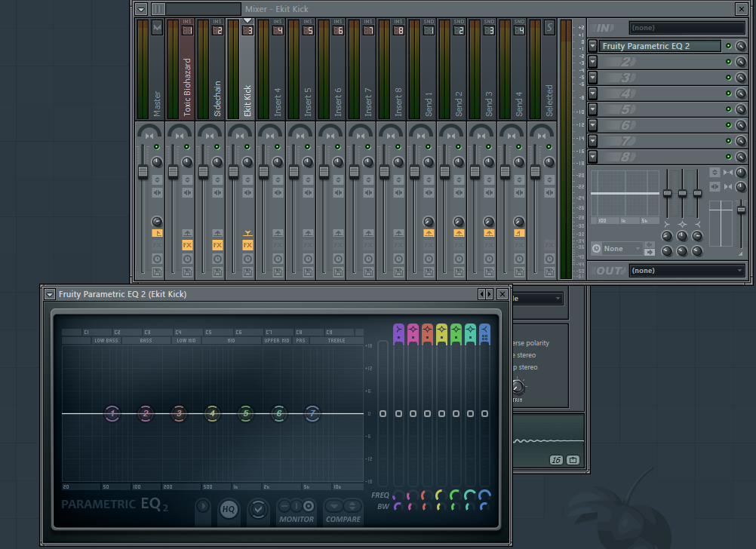Click the Send 1 send-to-master arrow icon
This screenshot has height=549, width=756.
tap(429, 233)
